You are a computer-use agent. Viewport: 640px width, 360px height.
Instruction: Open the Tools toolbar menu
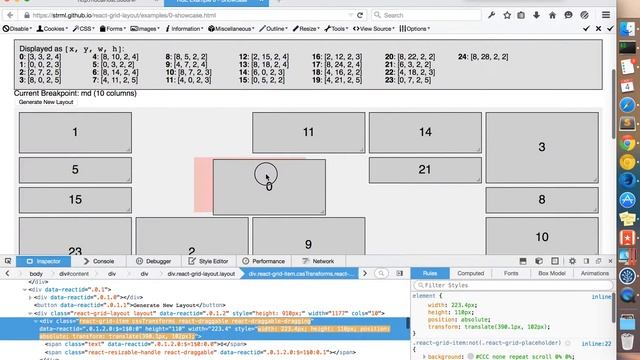click(x=336, y=29)
